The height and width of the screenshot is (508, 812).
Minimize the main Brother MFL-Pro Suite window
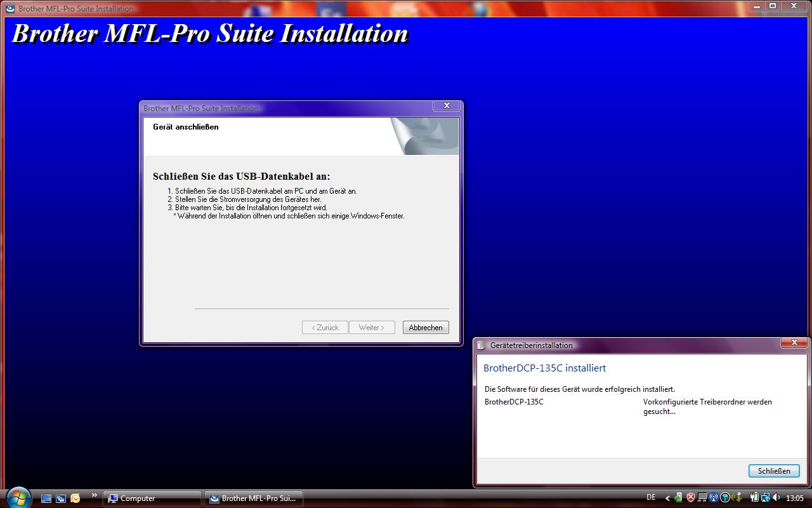coord(757,6)
